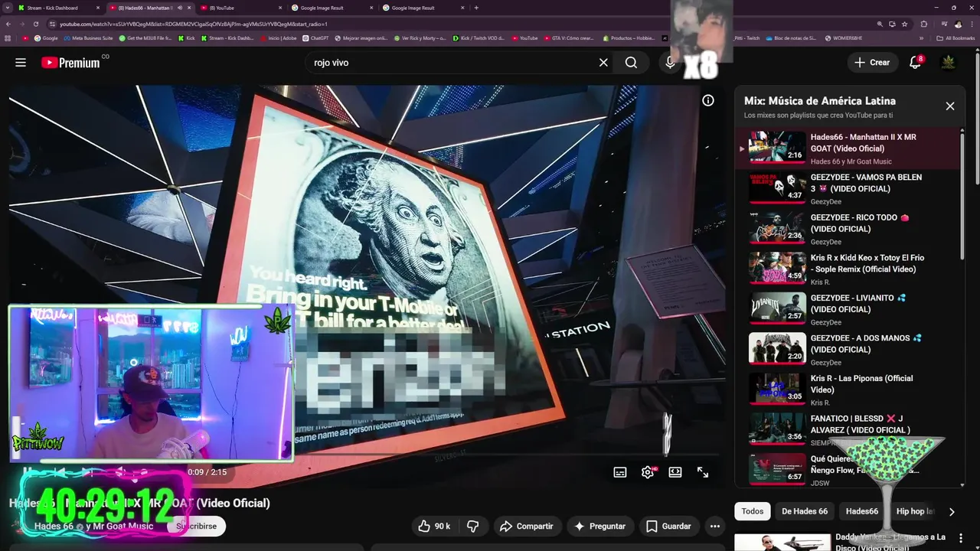This screenshot has width=980, height=551.
Task: Open the Bloc de notas bookmark
Action: pos(792,37)
